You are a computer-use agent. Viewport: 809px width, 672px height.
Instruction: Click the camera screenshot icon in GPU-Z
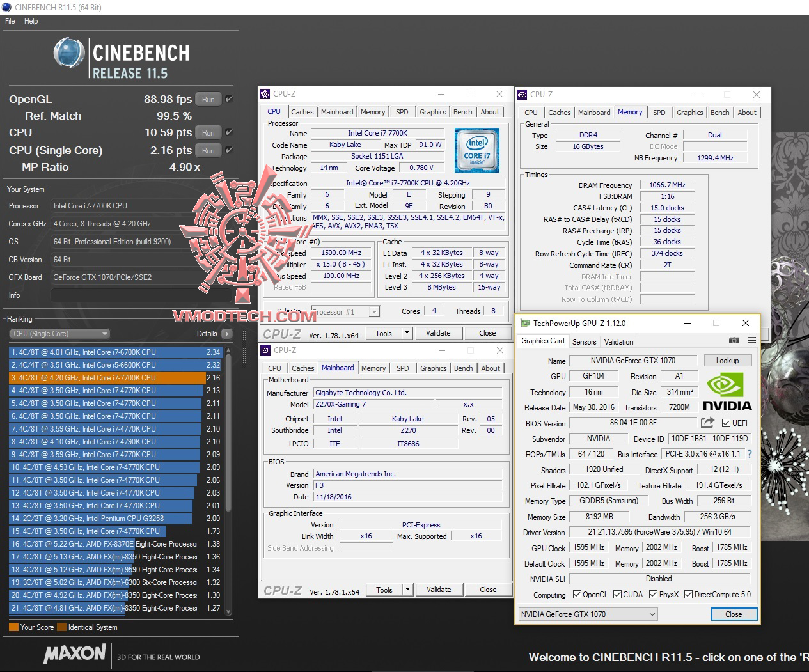(734, 341)
